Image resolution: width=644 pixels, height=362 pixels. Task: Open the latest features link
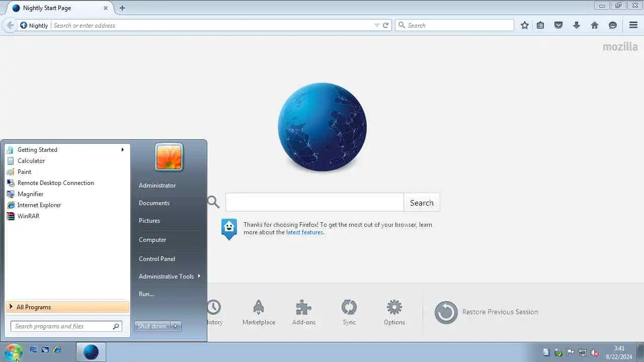pos(304,232)
